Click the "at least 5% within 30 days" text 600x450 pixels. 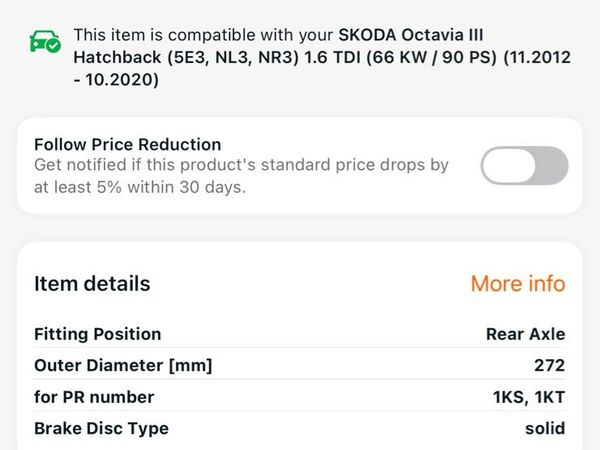pos(140,186)
